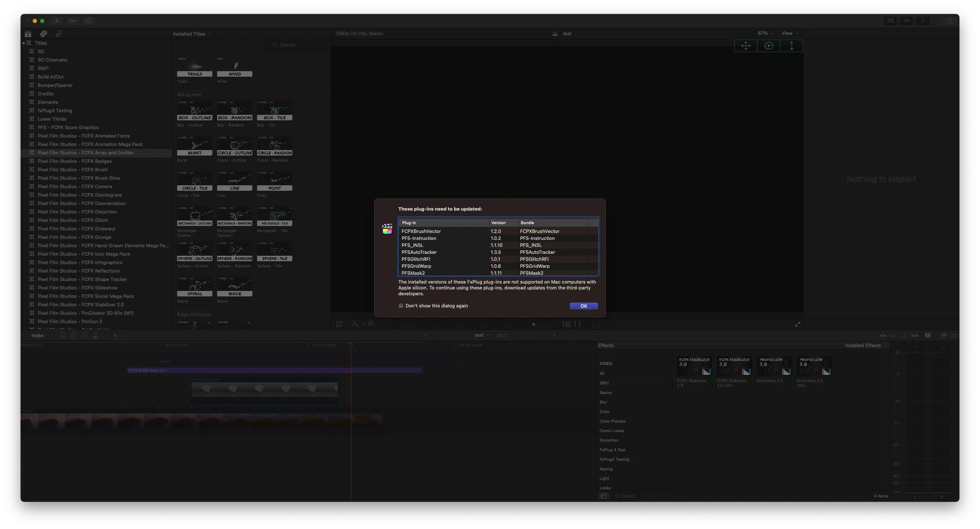980x529 pixels.
Task: Click the effects browser Search field
Action: 742,496
